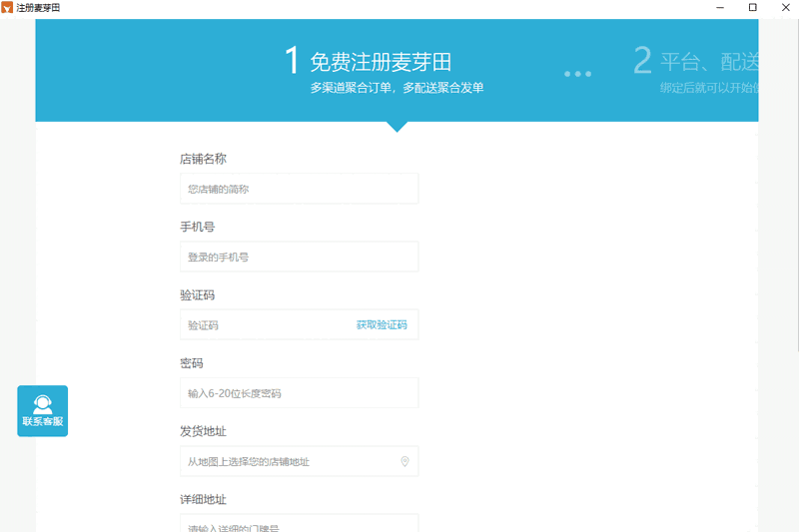Focus the 店铺名称 input field
Screen dimensions: 799x532
point(299,189)
